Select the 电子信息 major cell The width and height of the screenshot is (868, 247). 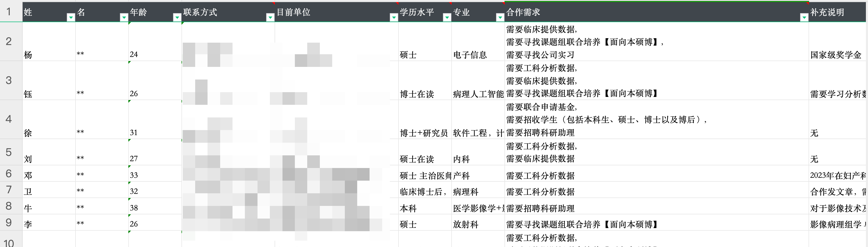tap(478, 42)
